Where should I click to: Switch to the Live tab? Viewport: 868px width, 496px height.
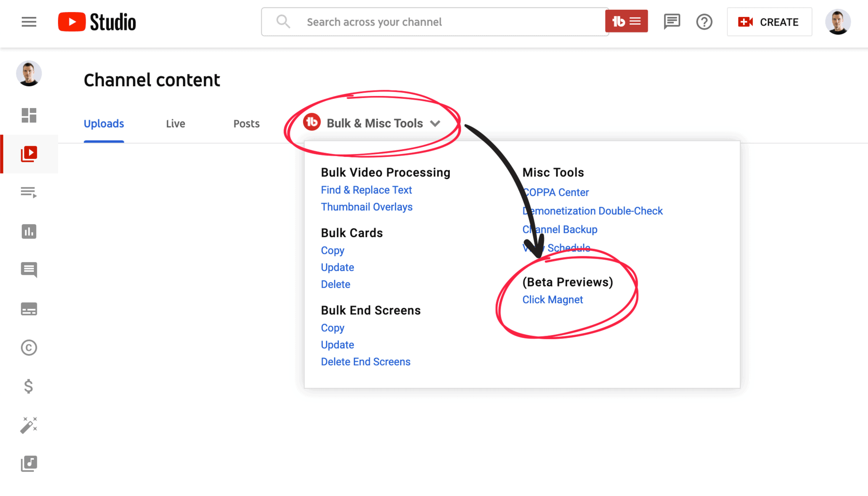[x=175, y=124]
